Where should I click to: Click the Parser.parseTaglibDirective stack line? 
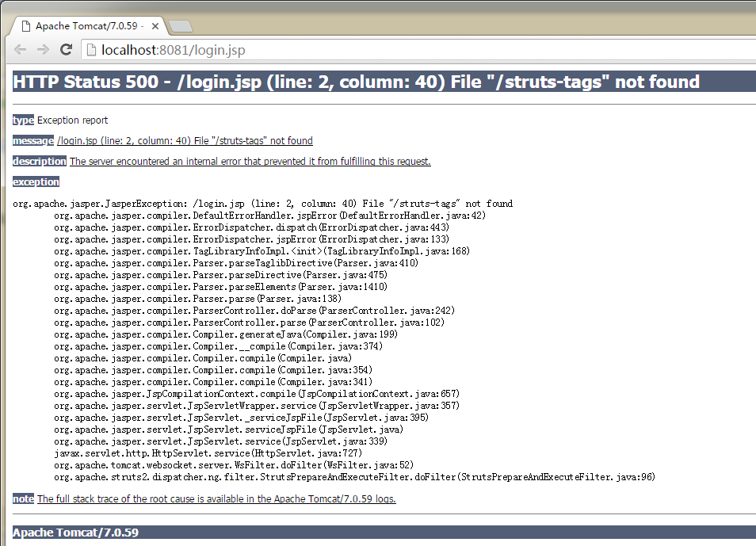click(236, 263)
